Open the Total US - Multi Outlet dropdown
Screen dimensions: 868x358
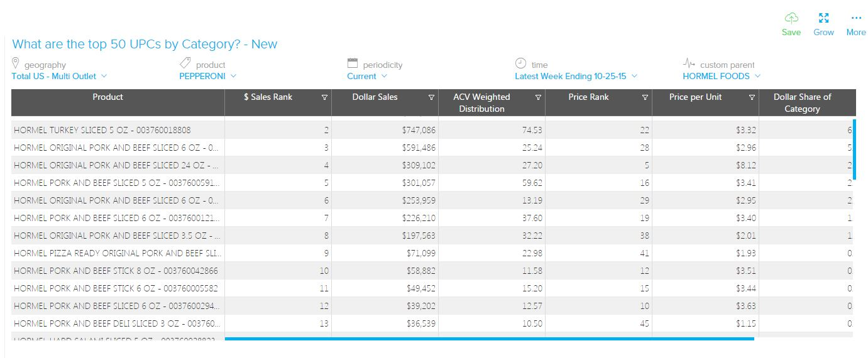point(59,76)
